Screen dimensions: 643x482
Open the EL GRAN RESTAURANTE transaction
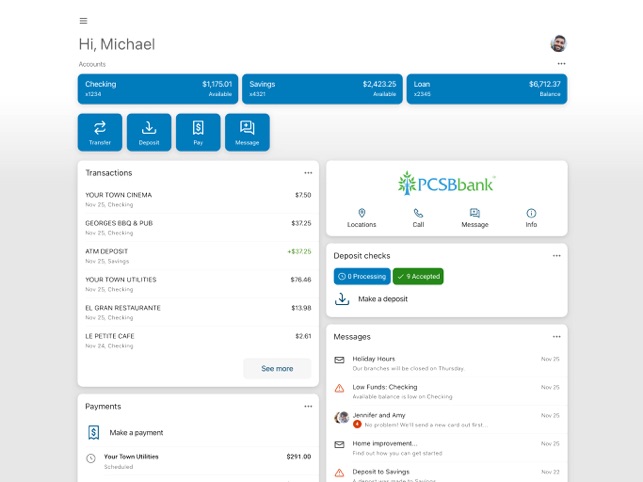tap(198, 313)
